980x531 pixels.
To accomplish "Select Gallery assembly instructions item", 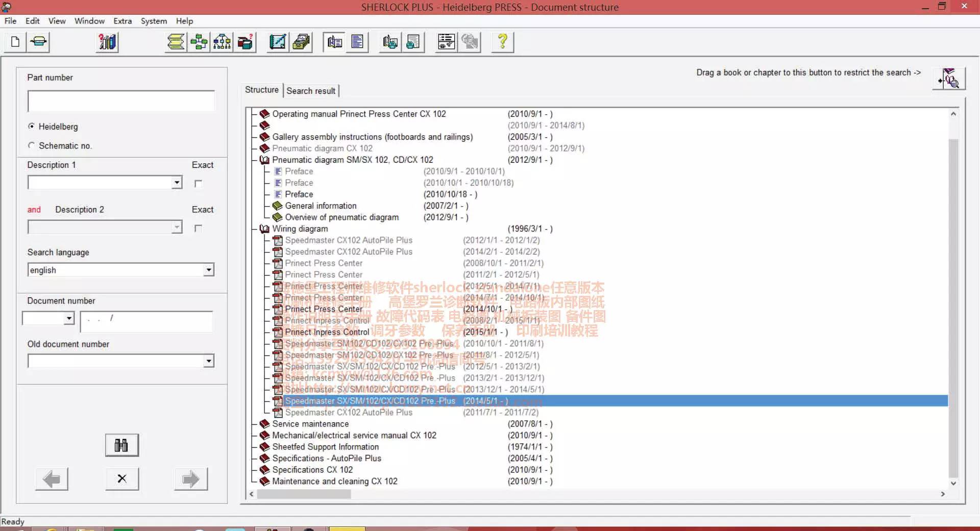I will pos(372,137).
